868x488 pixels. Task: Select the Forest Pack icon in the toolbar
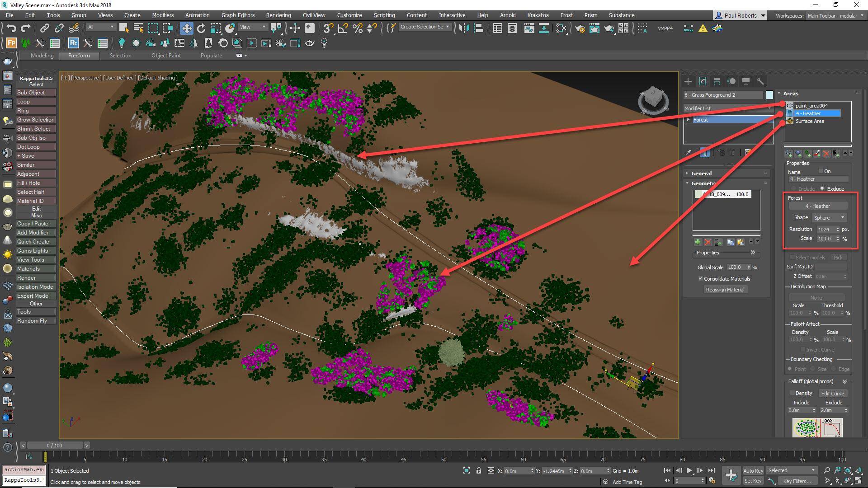tap(10, 43)
